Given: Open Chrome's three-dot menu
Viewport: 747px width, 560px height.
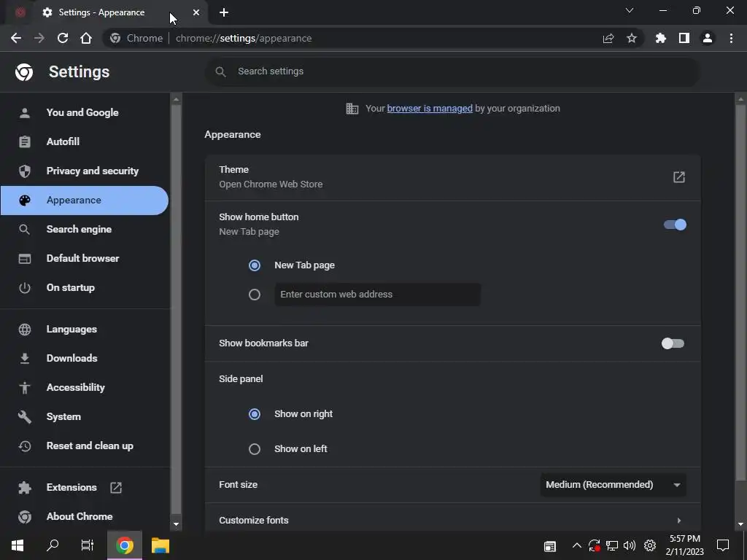Looking at the screenshot, I should [x=731, y=38].
